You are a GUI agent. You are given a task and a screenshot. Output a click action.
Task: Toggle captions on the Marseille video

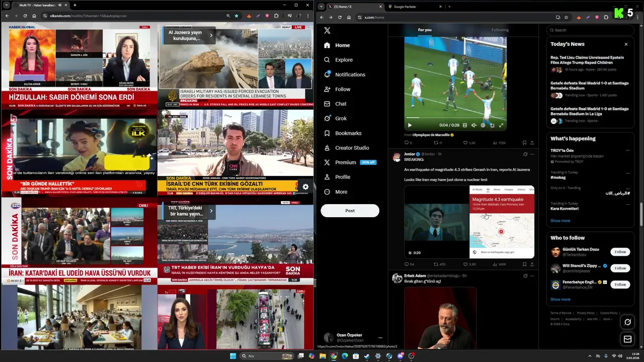(464, 125)
